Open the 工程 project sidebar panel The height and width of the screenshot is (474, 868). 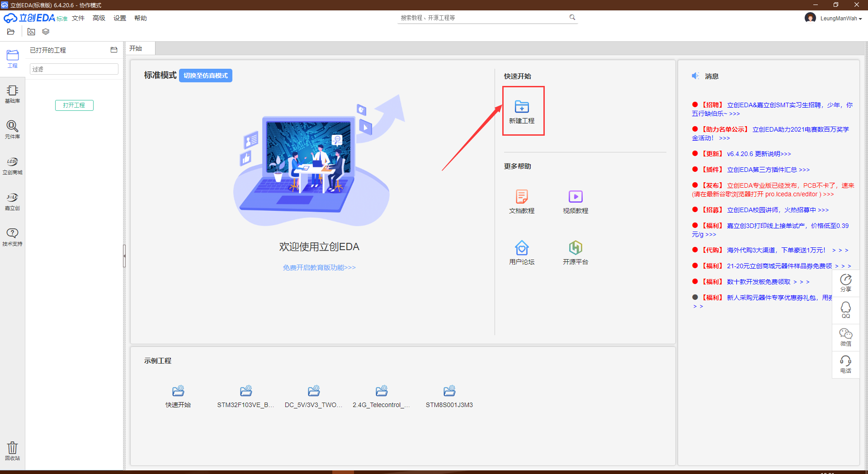(12, 59)
